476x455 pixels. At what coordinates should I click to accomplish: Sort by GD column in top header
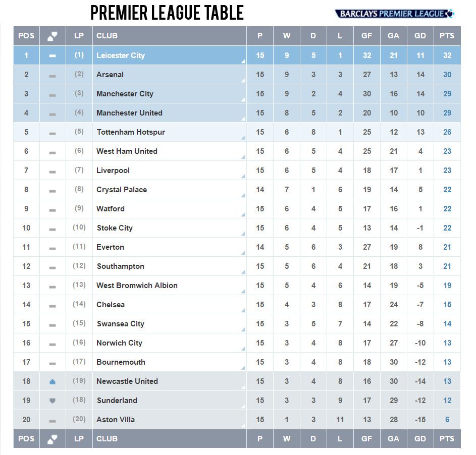(x=420, y=36)
